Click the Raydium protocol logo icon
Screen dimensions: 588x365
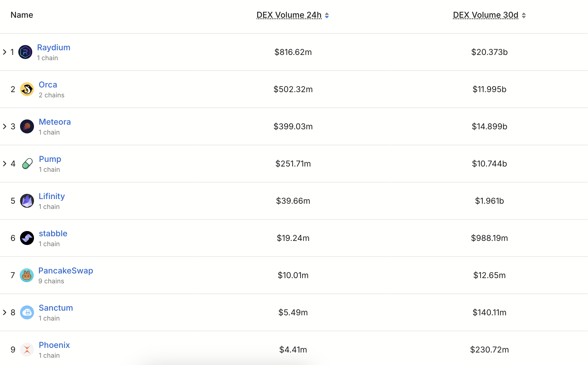[x=25, y=52]
